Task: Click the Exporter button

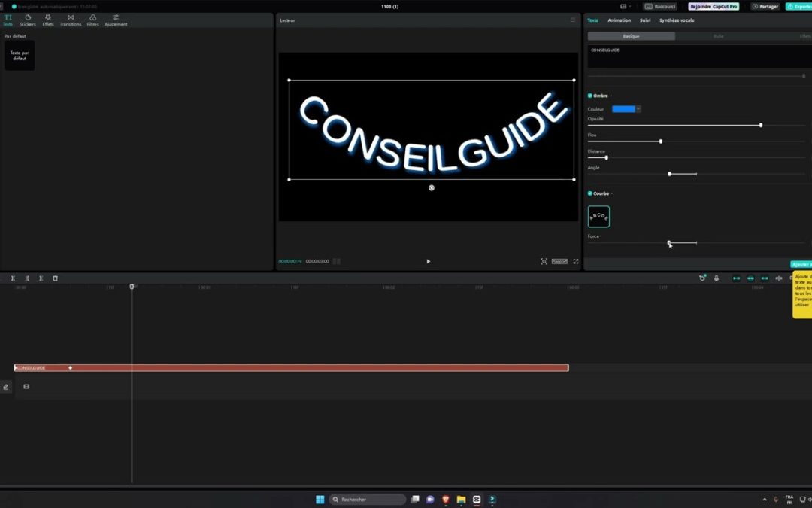Action: point(798,6)
